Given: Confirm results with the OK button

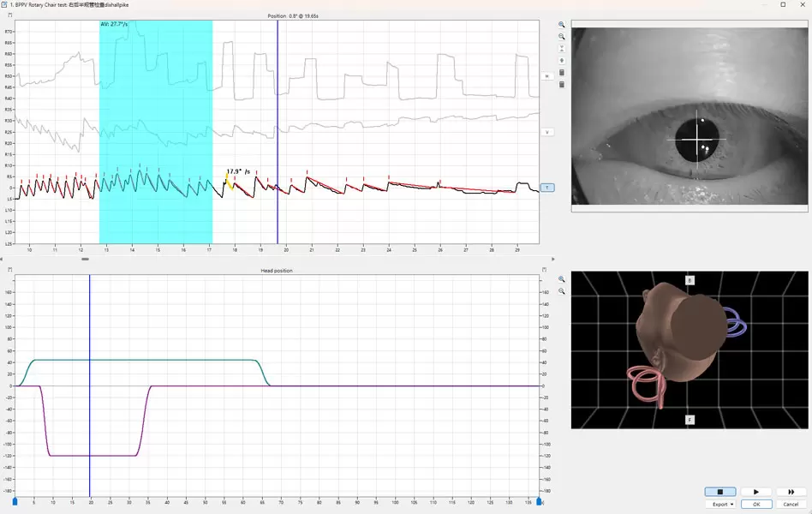Looking at the screenshot, I should [x=755, y=504].
